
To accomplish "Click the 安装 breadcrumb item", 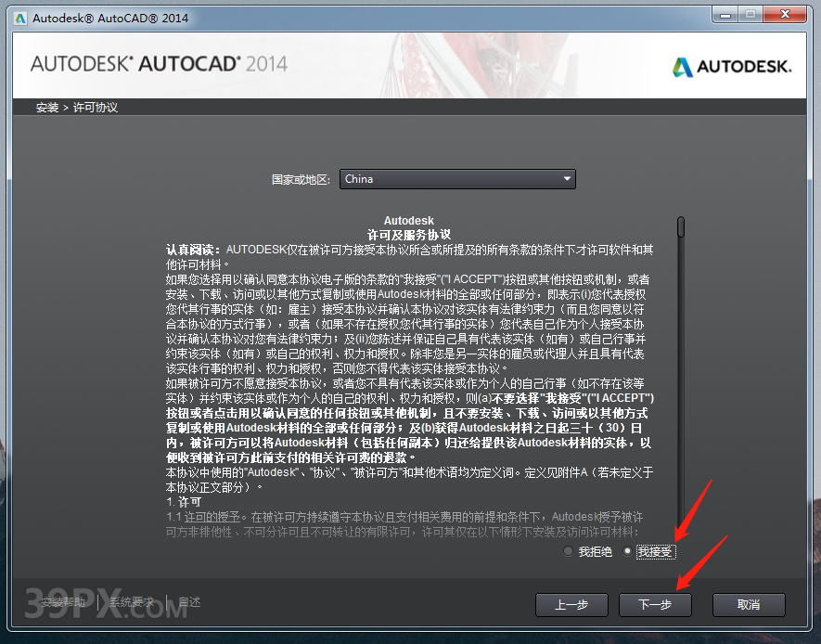I will pyautogui.click(x=46, y=107).
